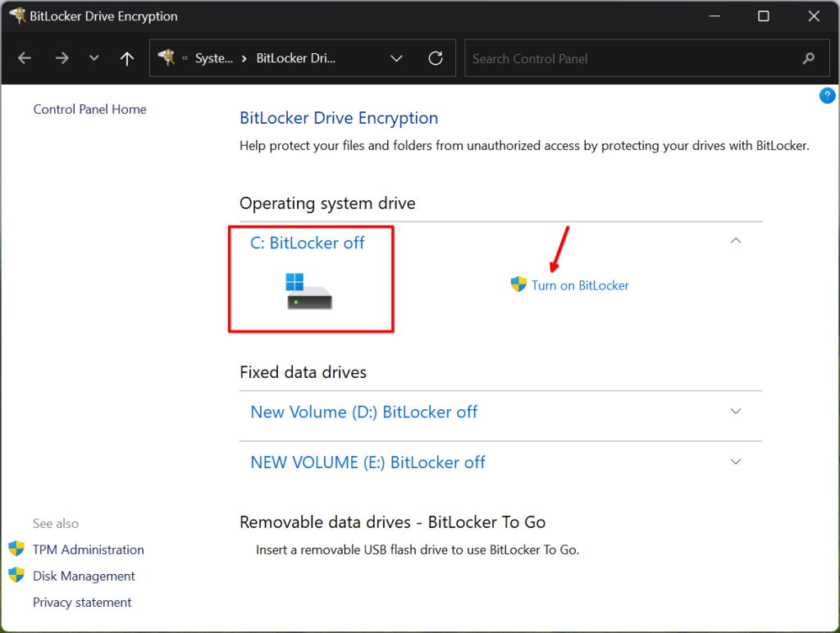Click the Syste... breadcrumb in address bar
This screenshot has height=633, width=840.
(x=214, y=58)
